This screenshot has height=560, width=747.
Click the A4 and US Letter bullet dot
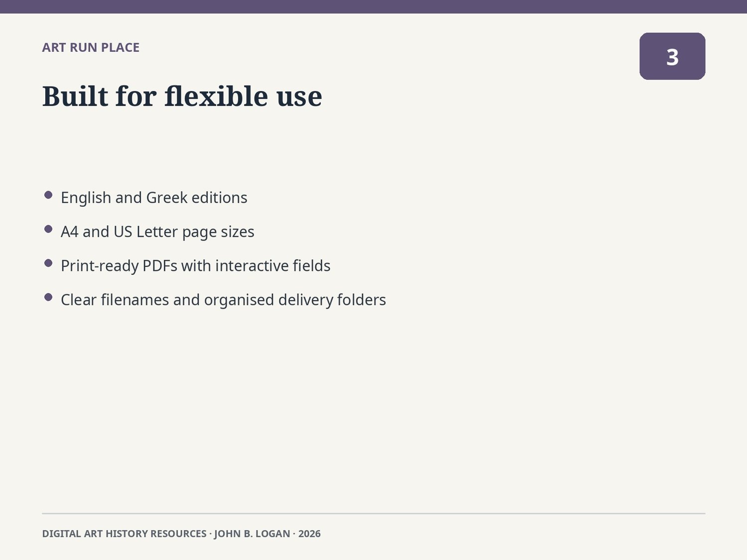(x=48, y=229)
